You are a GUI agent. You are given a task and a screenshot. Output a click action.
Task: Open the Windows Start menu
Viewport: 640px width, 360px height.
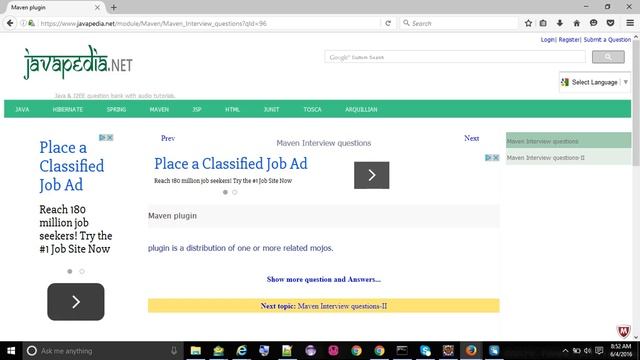(x=11, y=351)
